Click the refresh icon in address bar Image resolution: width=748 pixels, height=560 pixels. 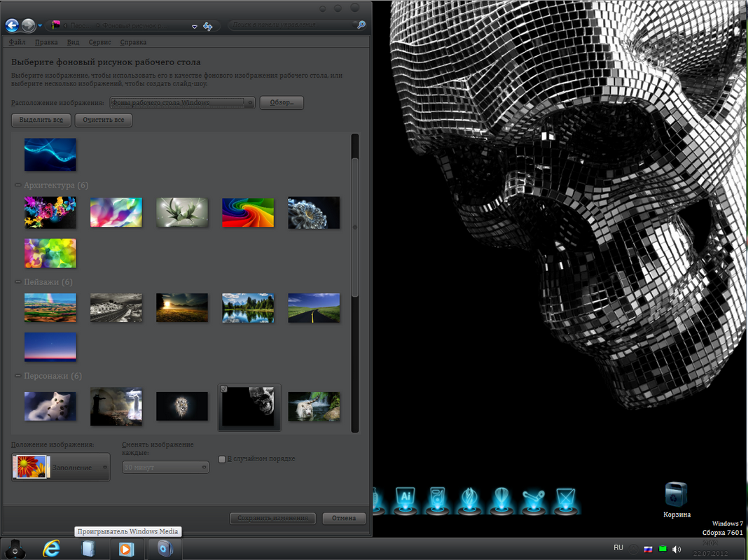(x=208, y=26)
